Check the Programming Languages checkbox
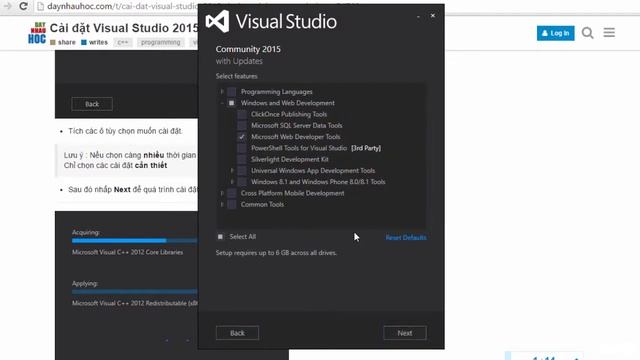The image size is (640, 360). (231, 91)
